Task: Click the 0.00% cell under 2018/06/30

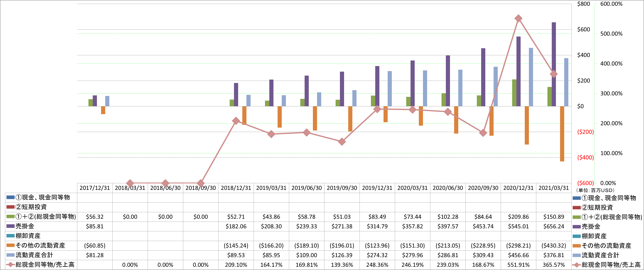Action: (x=165, y=265)
